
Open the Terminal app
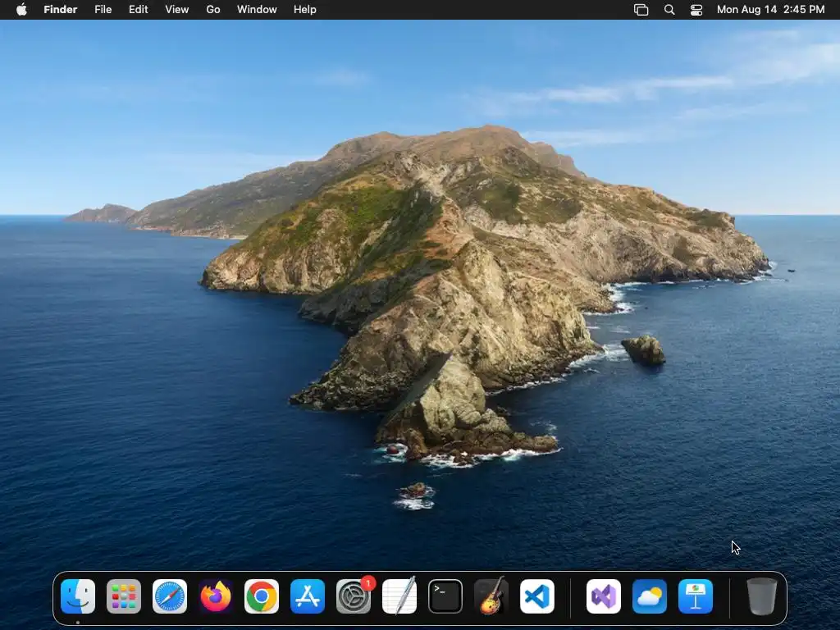coord(445,596)
